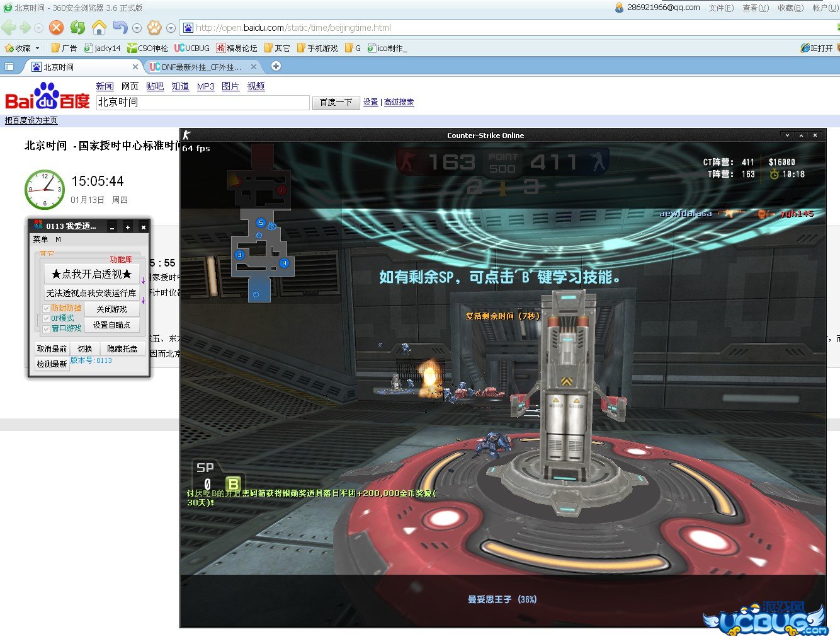The image size is (840, 639).
Task: Open the G bookmark folder
Action: point(353,48)
